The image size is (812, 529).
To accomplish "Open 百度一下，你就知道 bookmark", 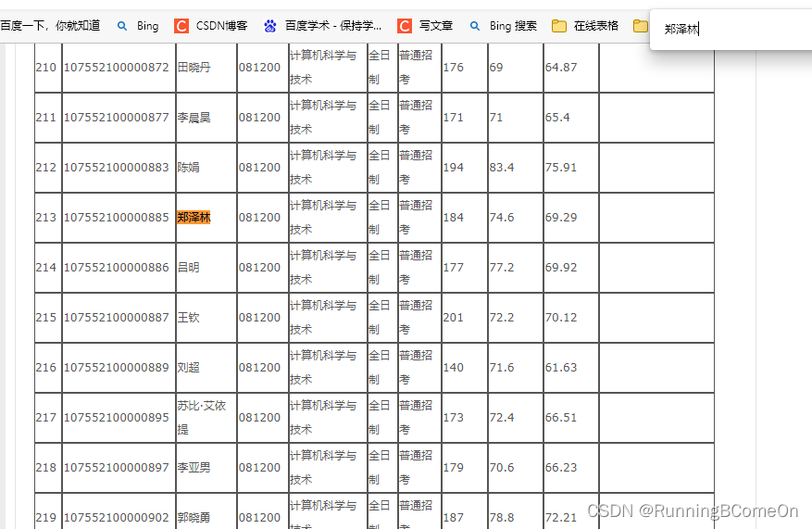I will (50, 25).
